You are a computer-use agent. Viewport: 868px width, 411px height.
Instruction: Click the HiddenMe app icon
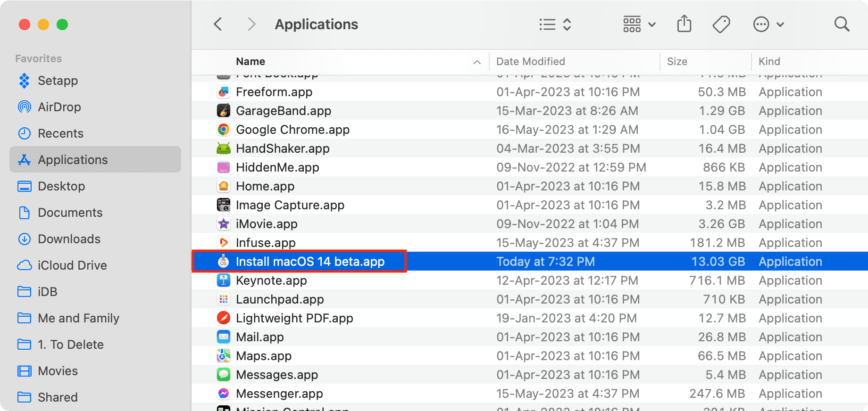point(224,167)
